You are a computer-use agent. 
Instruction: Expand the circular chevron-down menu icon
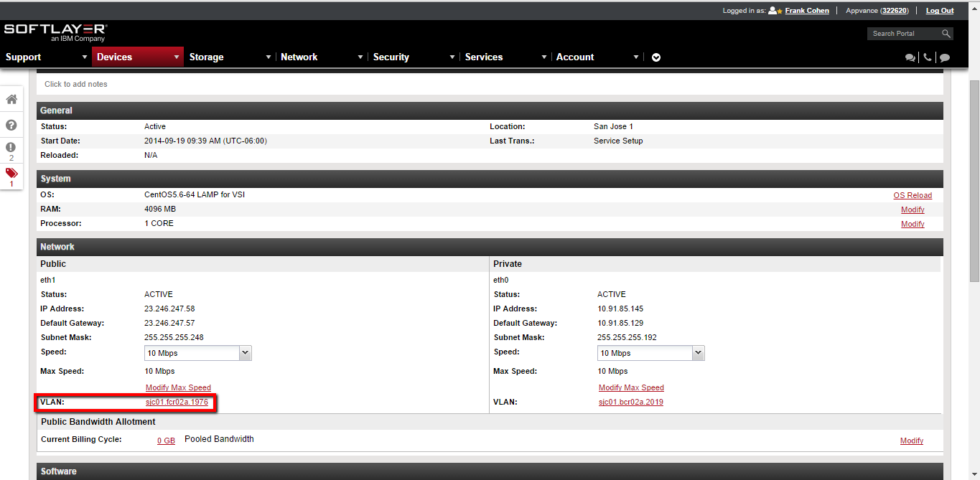656,57
